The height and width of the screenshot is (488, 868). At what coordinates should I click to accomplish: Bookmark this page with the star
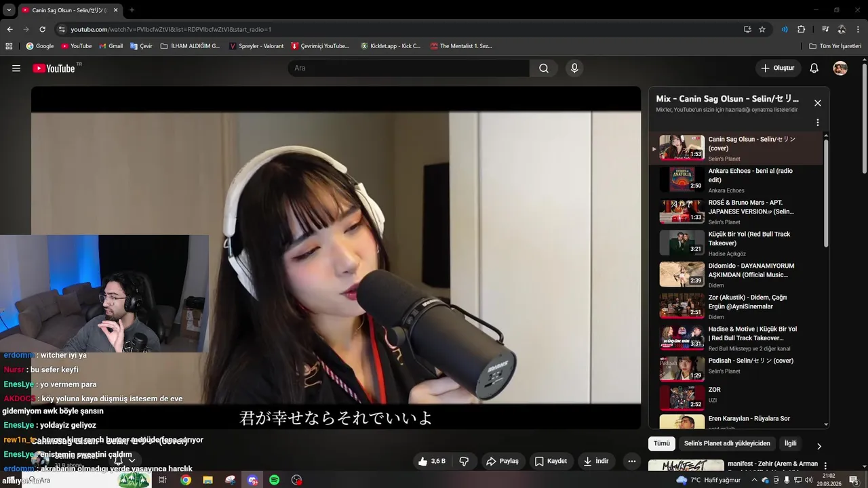pos(762,29)
